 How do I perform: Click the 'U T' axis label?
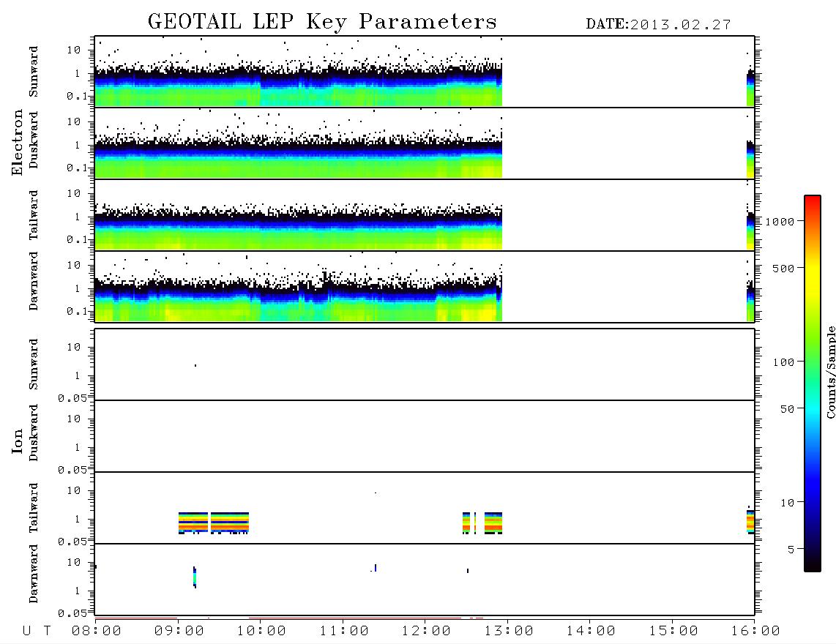click(x=37, y=632)
